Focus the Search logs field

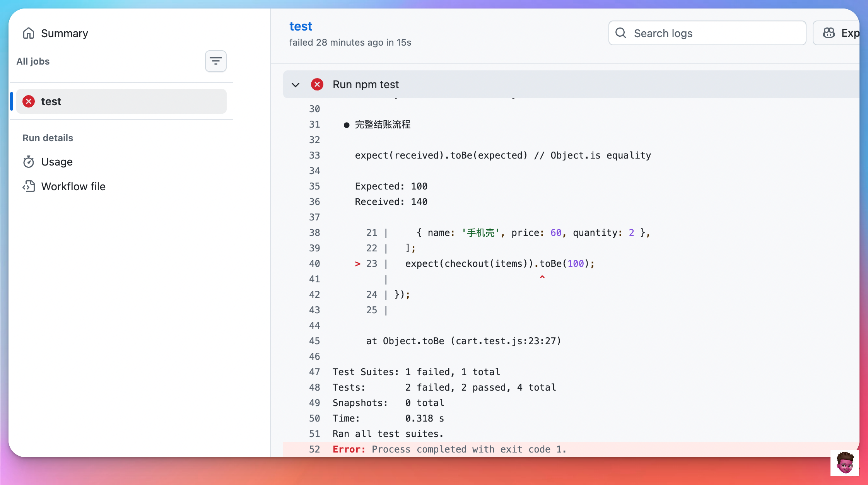707,33
